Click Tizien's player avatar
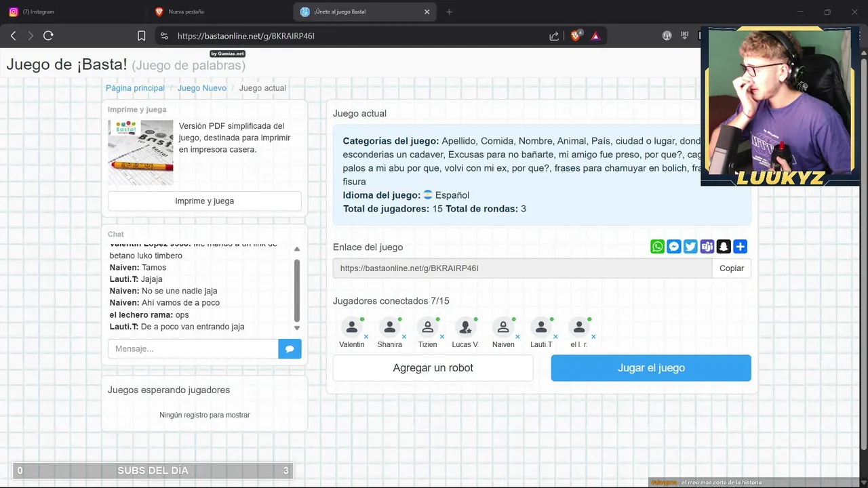This screenshot has width=868, height=488. pyautogui.click(x=427, y=327)
